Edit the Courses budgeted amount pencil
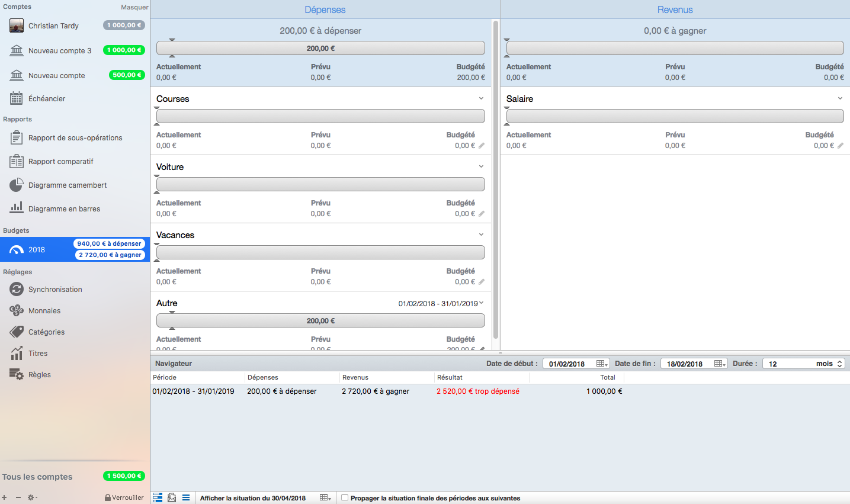The height and width of the screenshot is (504, 850). (482, 146)
